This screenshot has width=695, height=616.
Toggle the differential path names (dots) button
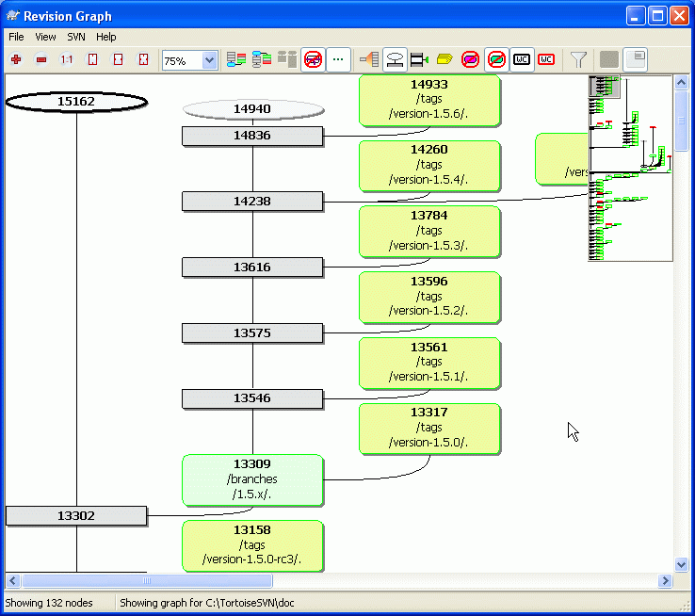pyautogui.click(x=338, y=59)
